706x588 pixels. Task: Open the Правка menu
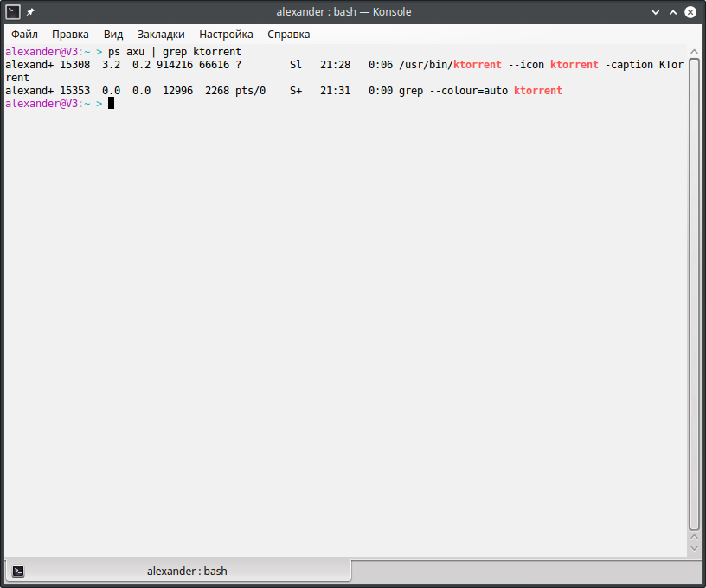tap(70, 35)
